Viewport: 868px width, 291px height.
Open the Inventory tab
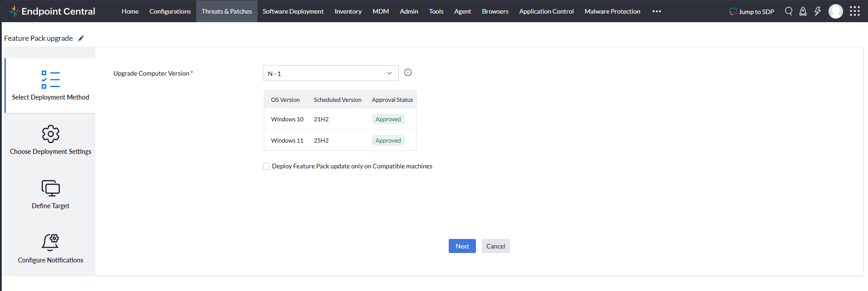[348, 11]
